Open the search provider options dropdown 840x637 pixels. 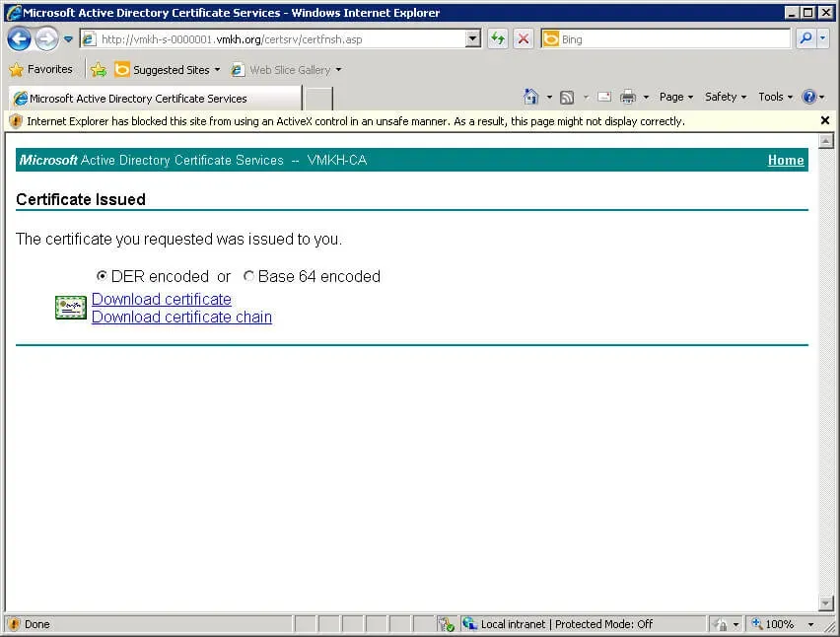823,39
